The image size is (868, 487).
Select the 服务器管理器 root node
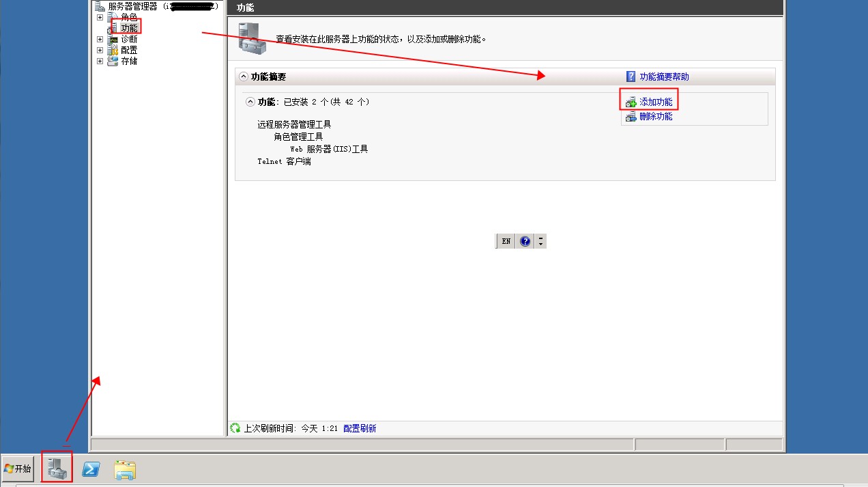click(132, 6)
